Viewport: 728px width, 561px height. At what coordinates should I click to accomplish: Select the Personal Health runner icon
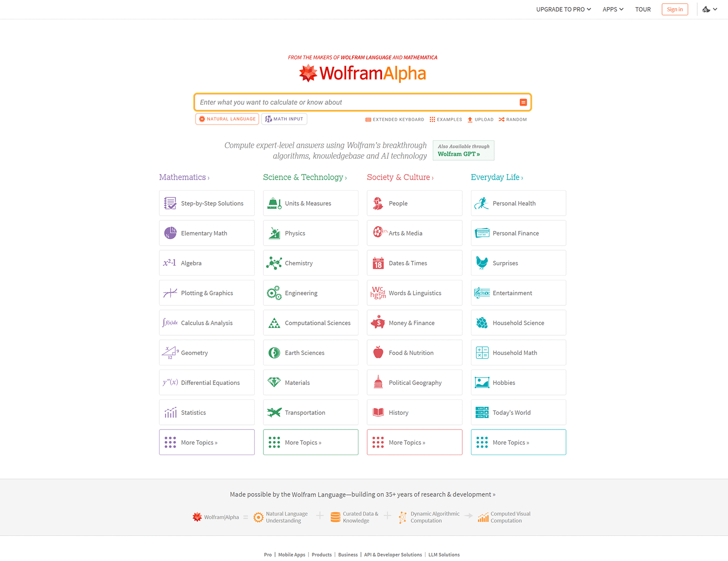pos(481,203)
